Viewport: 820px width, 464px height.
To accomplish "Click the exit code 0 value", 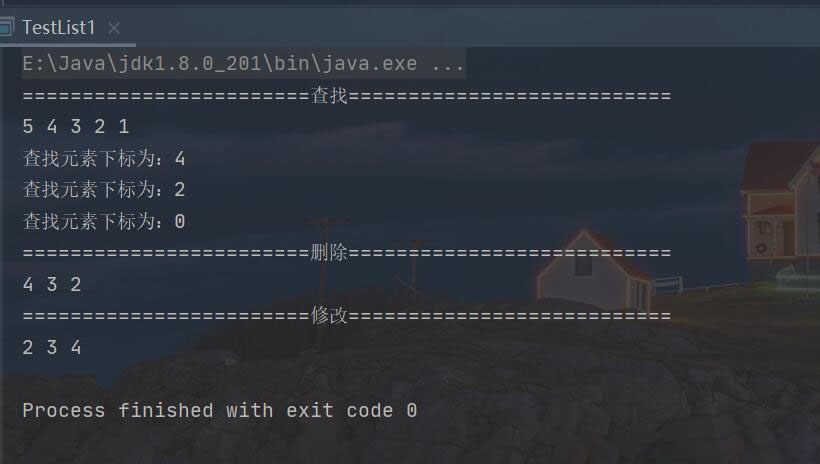I will tap(412, 411).
